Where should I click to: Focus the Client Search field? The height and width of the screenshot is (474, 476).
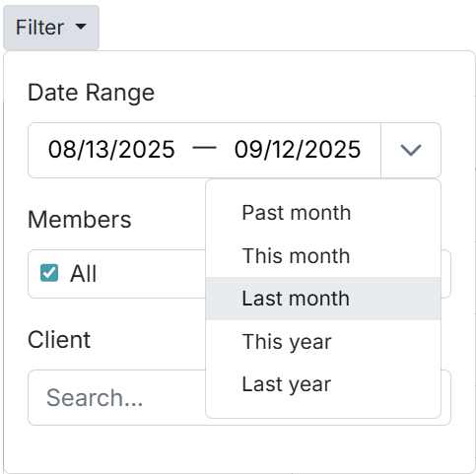[116, 397]
